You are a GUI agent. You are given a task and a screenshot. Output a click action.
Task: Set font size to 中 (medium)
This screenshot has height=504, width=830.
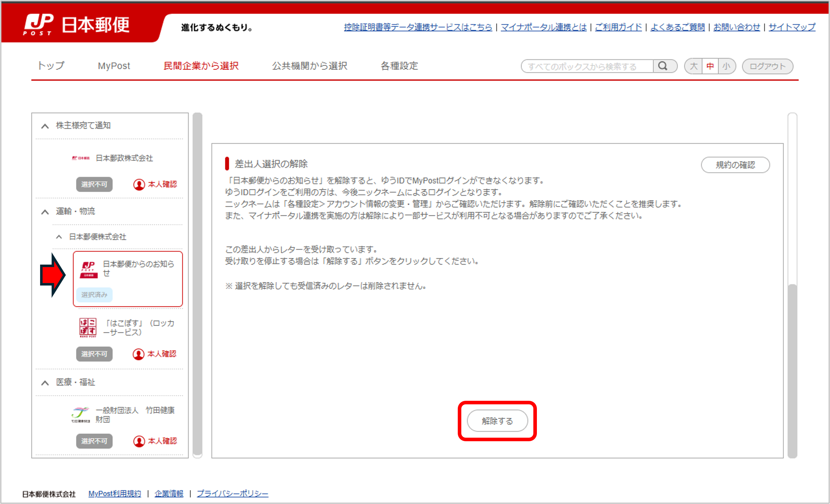[710, 66]
